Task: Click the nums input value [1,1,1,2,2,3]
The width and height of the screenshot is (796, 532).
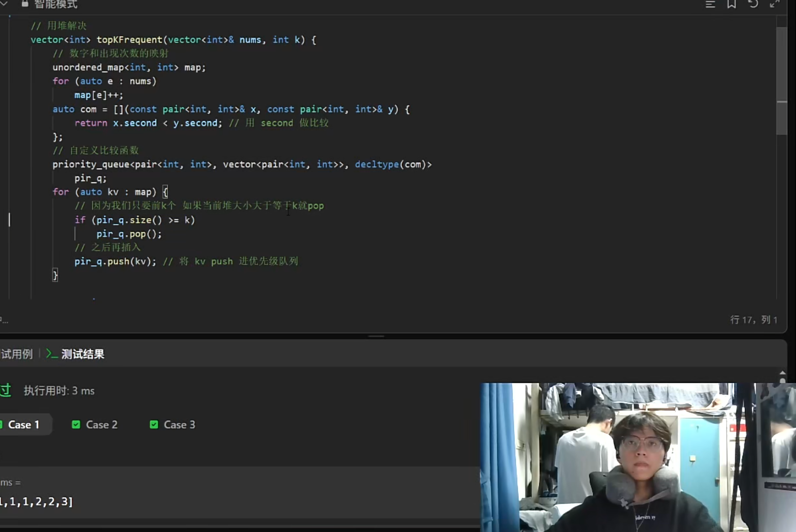Action: (36, 502)
